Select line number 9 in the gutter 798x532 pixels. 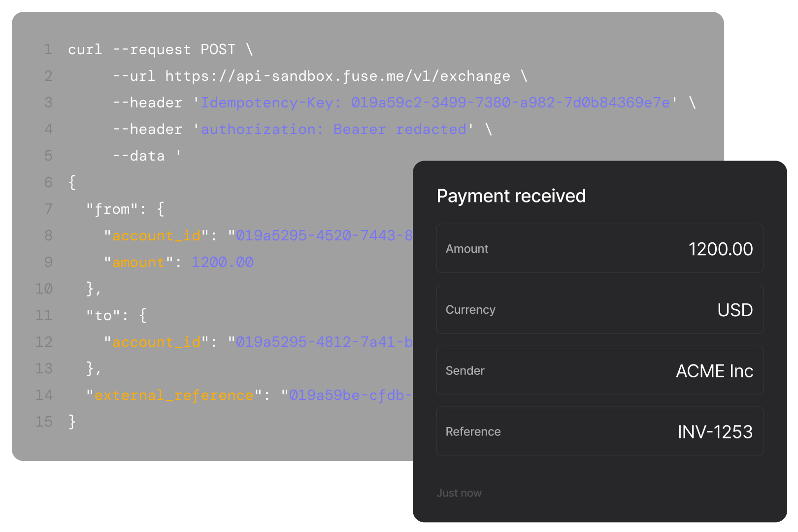click(x=48, y=262)
